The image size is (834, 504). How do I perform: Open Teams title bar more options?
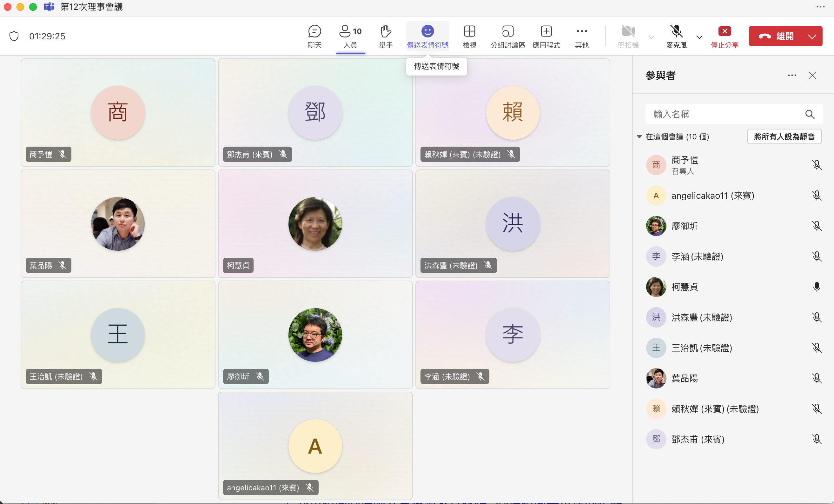coord(820,7)
